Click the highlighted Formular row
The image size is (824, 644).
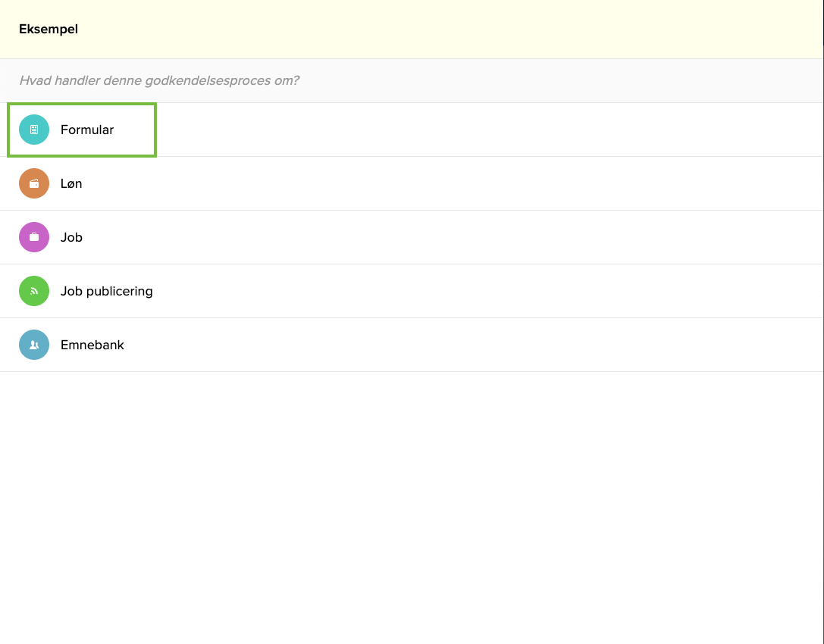[81, 129]
